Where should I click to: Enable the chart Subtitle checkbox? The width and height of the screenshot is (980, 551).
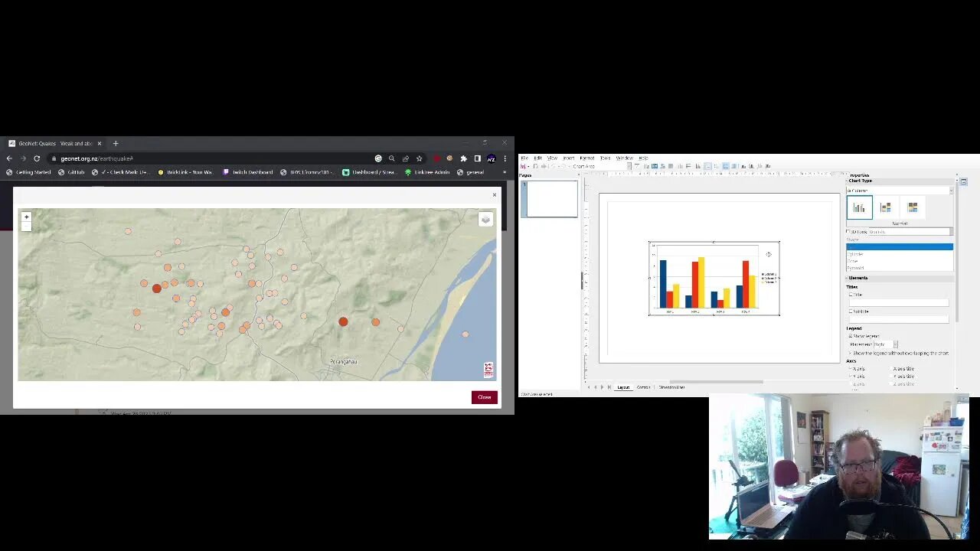(851, 311)
